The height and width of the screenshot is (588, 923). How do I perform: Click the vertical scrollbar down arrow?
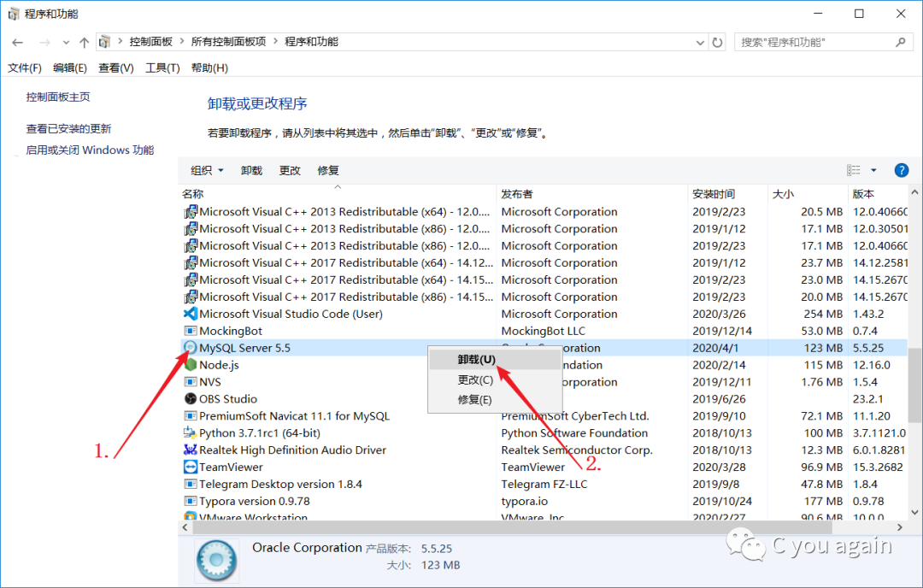(914, 513)
